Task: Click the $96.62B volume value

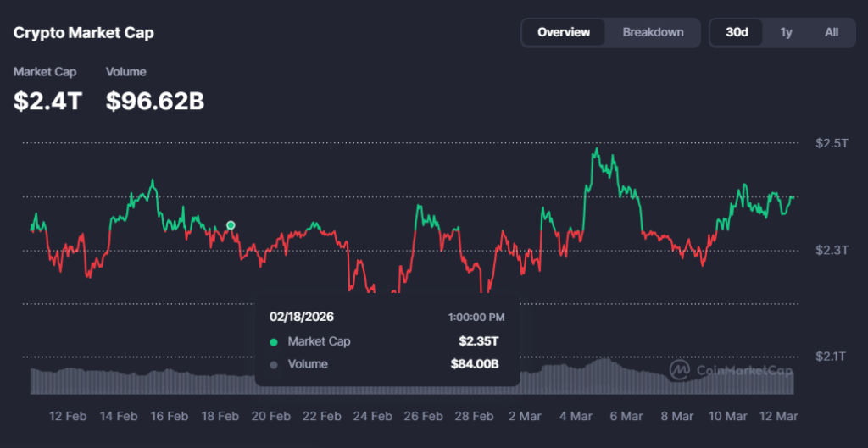Action: 155,101
